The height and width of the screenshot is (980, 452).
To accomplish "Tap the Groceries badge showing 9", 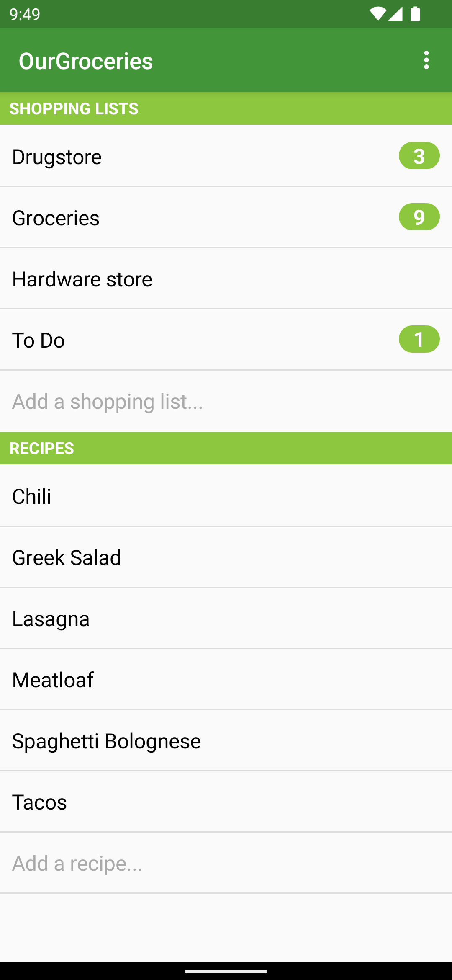I will click(x=419, y=217).
